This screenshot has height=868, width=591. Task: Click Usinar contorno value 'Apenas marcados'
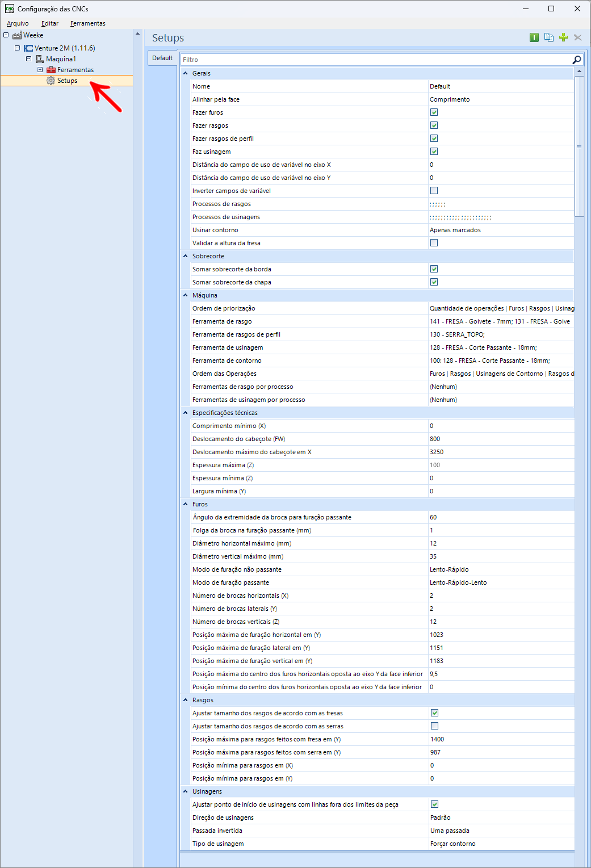[x=455, y=230]
